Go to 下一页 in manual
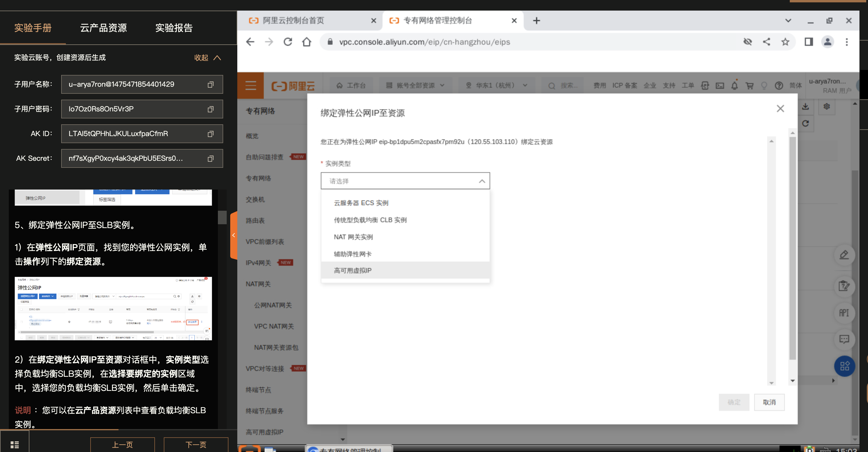The image size is (868, 452). (x=196, y=445)
